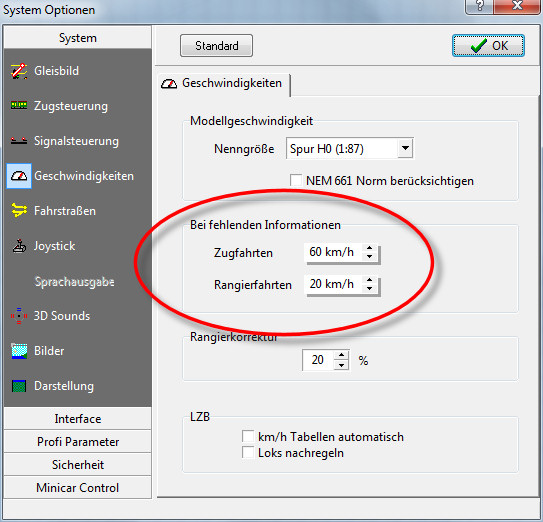Increase Zugfahrten speed with up arrow
Screen dimensions: 543x522
(370, 248)
